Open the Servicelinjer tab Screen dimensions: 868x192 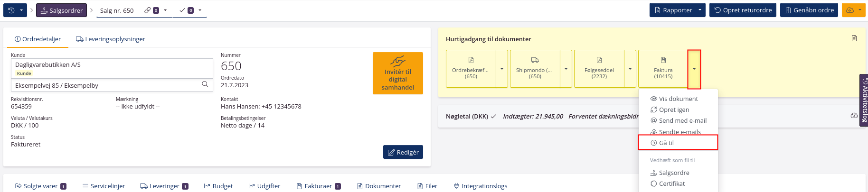104,186
